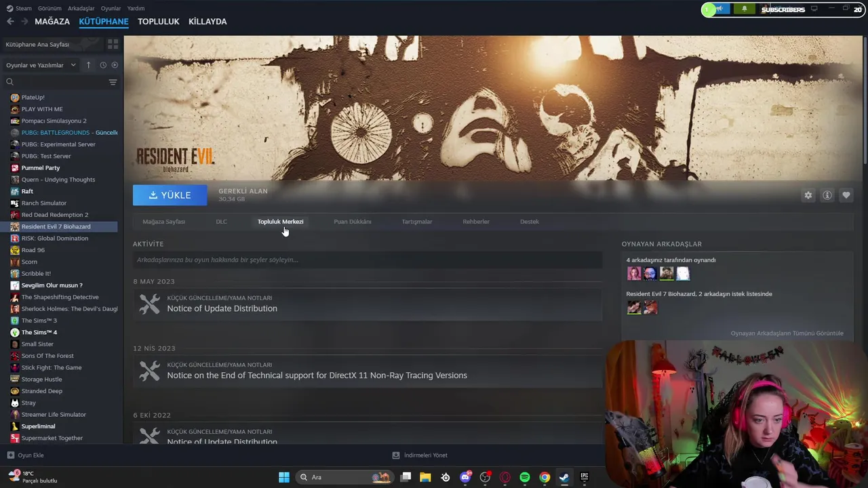868x488 pixels.
Task: Open Opera GX from the taskbar
Action: pyautogui.click(x=505, y=477)
